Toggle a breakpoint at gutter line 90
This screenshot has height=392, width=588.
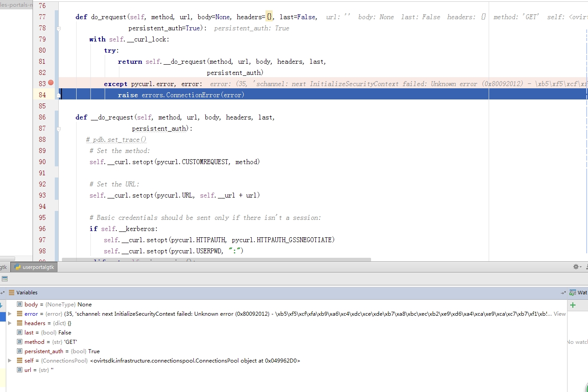pyautogui.click(x=51, y=162)
